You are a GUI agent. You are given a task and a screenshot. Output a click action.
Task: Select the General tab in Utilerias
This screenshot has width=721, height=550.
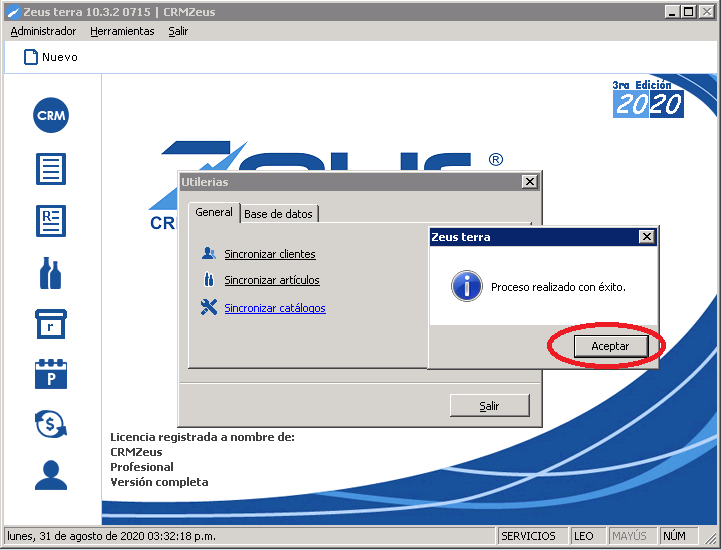214,212
